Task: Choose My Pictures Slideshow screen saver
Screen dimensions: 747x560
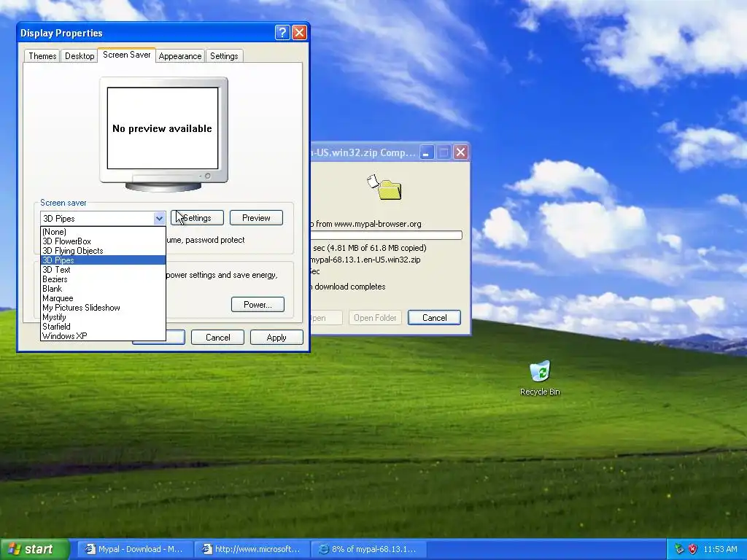Action: [x=103, y=308]
